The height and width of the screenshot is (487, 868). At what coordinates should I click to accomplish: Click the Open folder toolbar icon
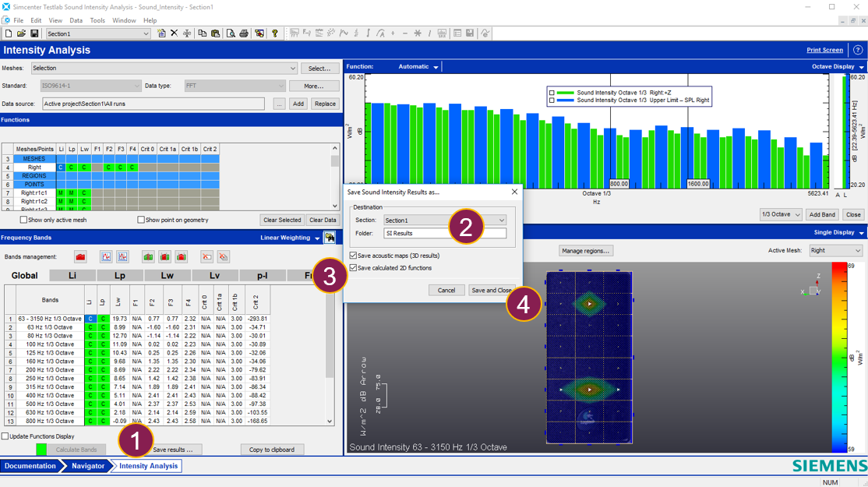(x=22, y=34)
